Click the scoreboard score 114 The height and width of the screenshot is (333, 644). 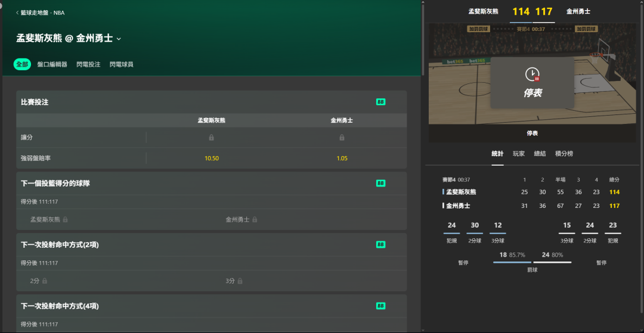click(521, 11)
